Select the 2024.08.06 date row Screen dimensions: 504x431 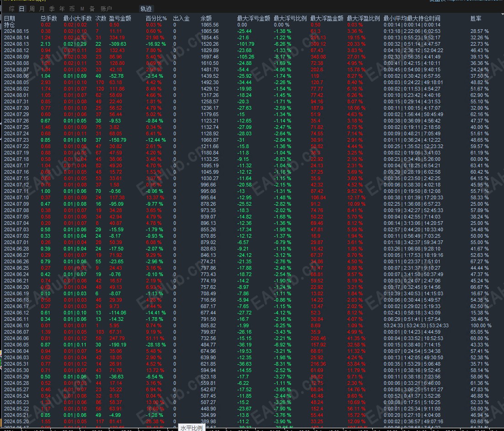(16, 76)
